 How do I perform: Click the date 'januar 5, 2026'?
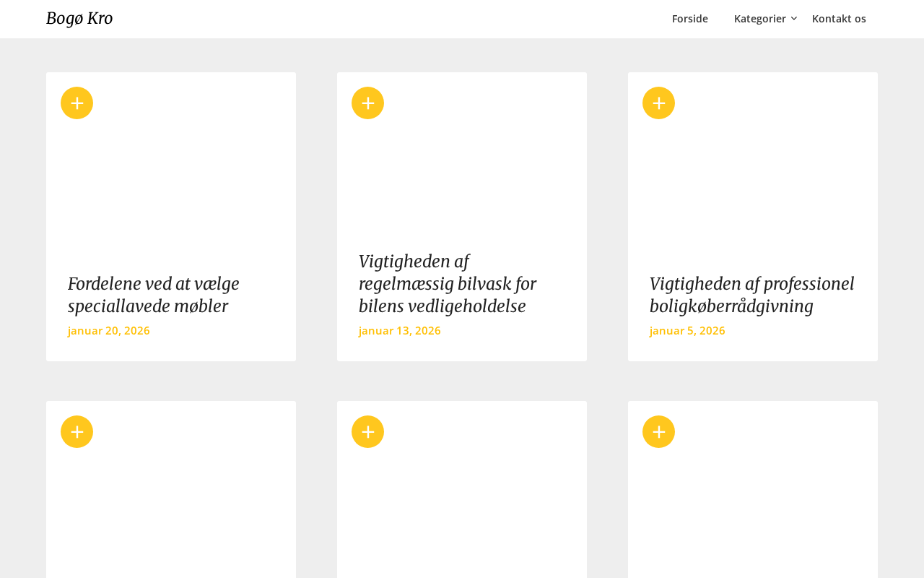click(x=687, y=331)
